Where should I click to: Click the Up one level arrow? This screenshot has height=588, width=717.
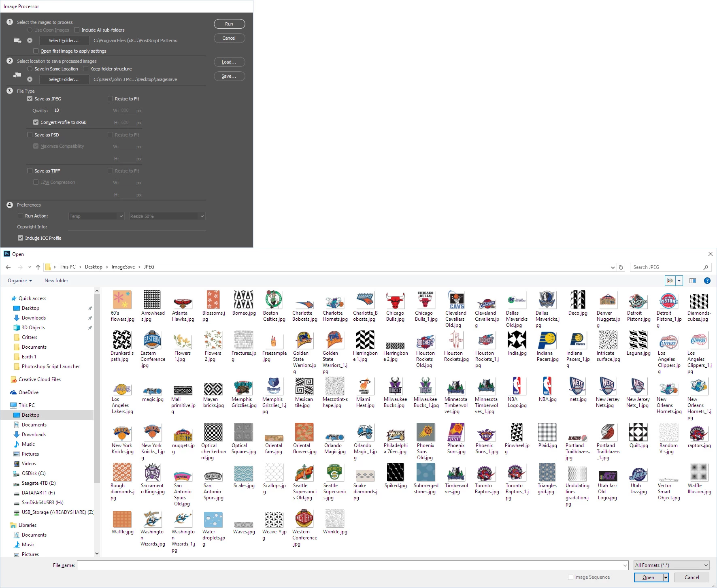[x=38, y=267]
